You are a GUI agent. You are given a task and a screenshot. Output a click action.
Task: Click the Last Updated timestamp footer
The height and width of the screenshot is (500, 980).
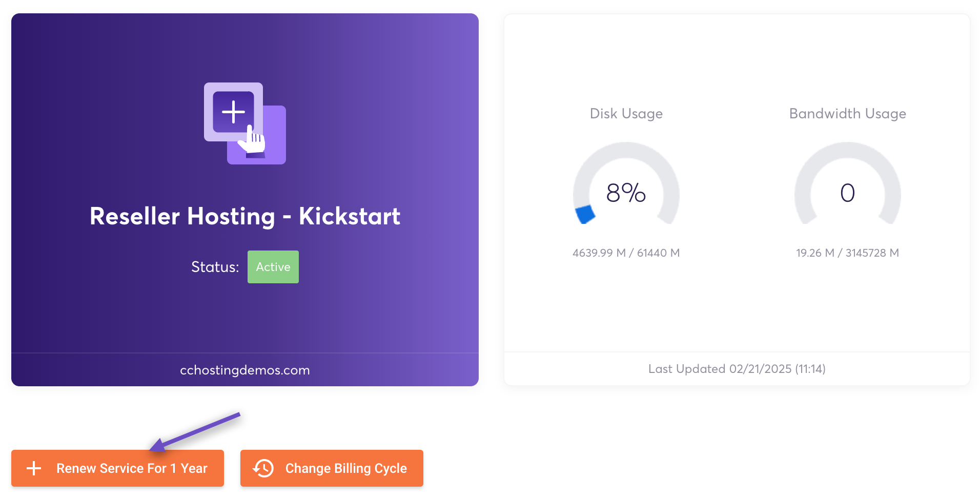tap(737, 369)
